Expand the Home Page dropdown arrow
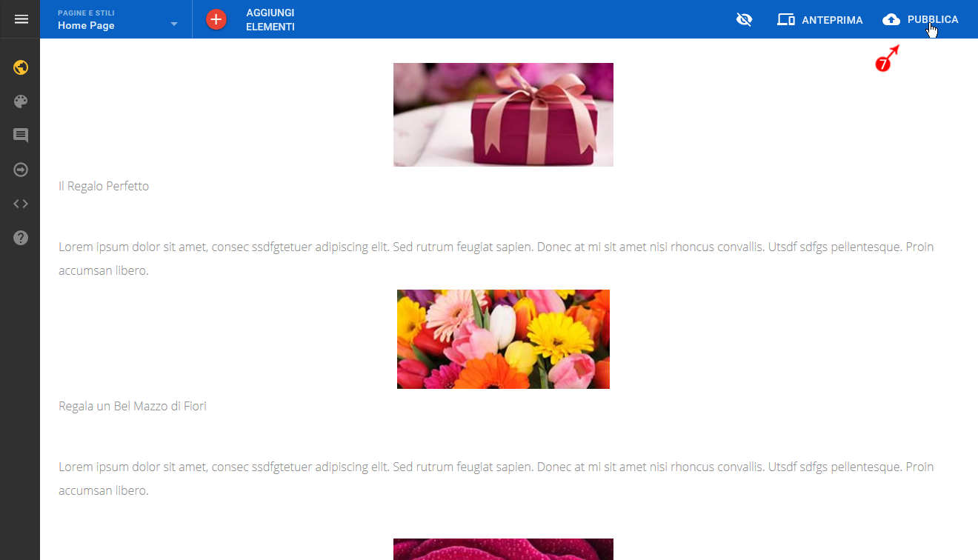Viewport: 978px width, 560px height. 174,24
